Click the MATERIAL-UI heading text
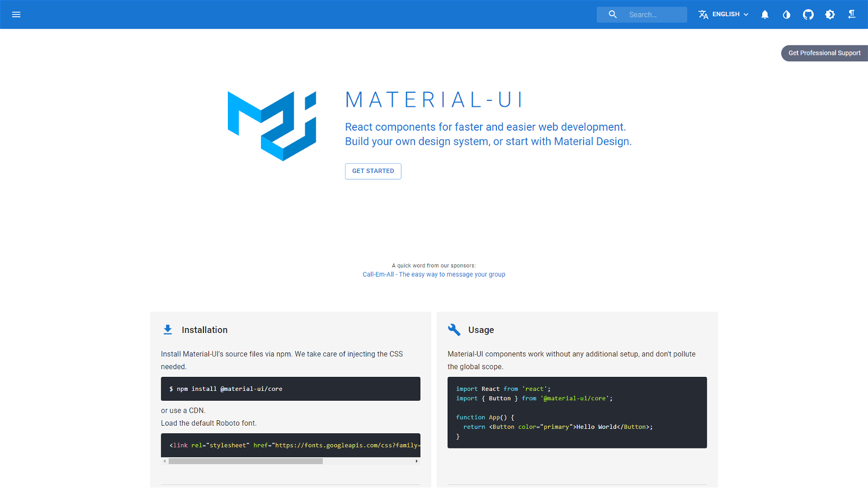The width and height of the screenshot is (868, 488). click(x=434, y=100)
